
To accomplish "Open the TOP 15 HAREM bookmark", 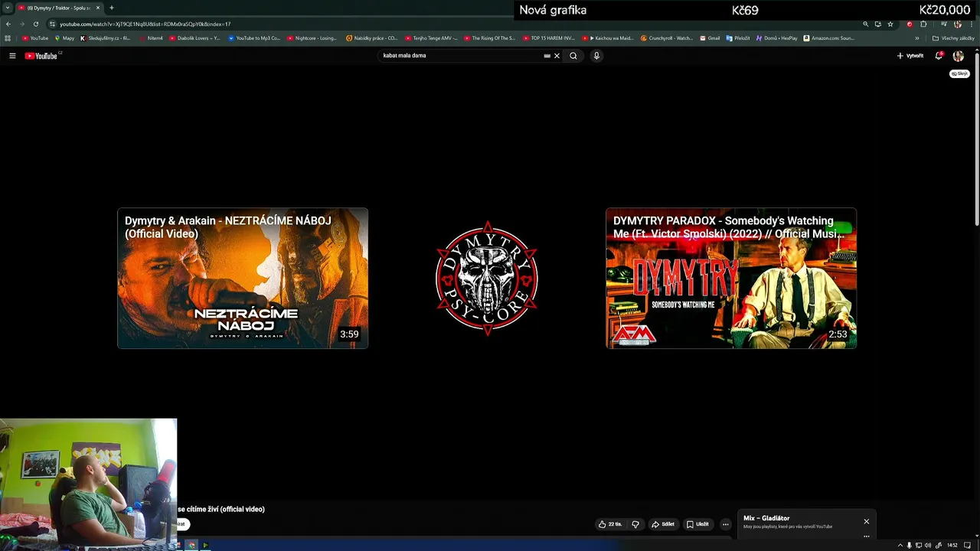I will tap(548, 38).
